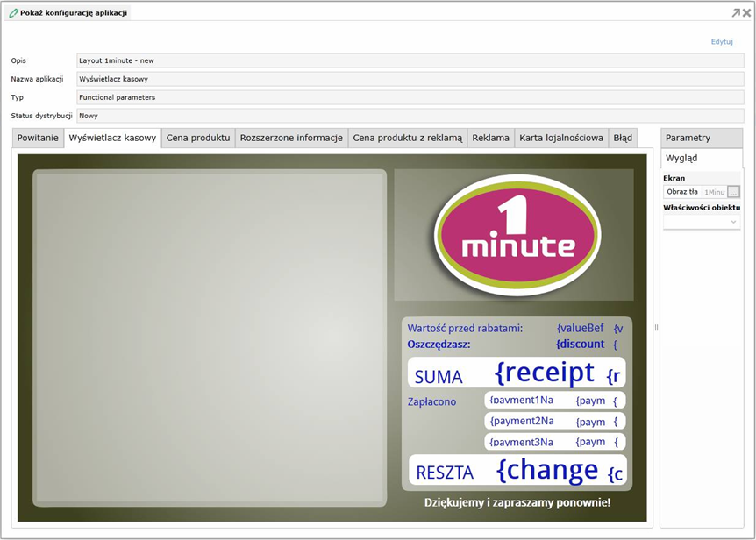Select the {c placeholder next to {change

coord(615,474)
